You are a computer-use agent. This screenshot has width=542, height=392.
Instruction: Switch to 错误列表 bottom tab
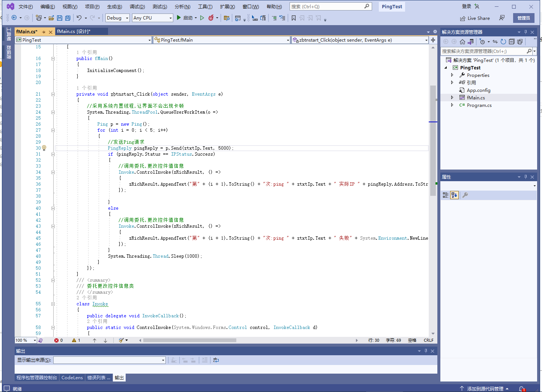[x=99, y=378]
